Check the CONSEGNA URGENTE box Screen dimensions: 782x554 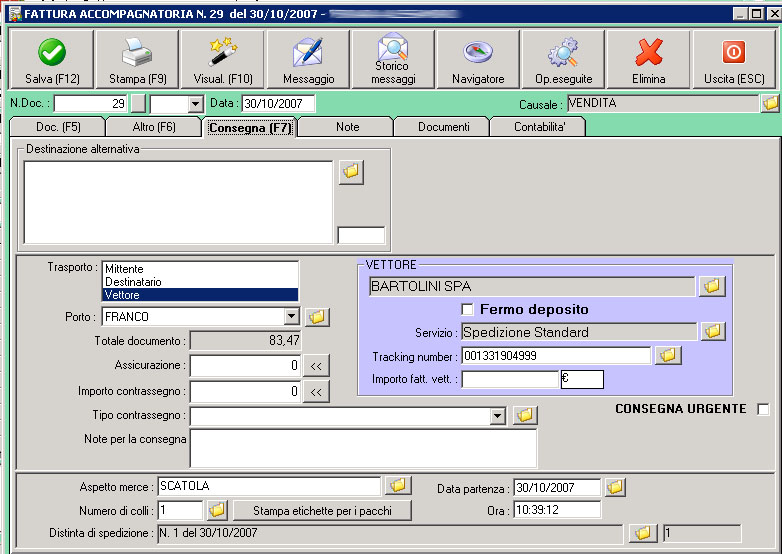(763, 409)
